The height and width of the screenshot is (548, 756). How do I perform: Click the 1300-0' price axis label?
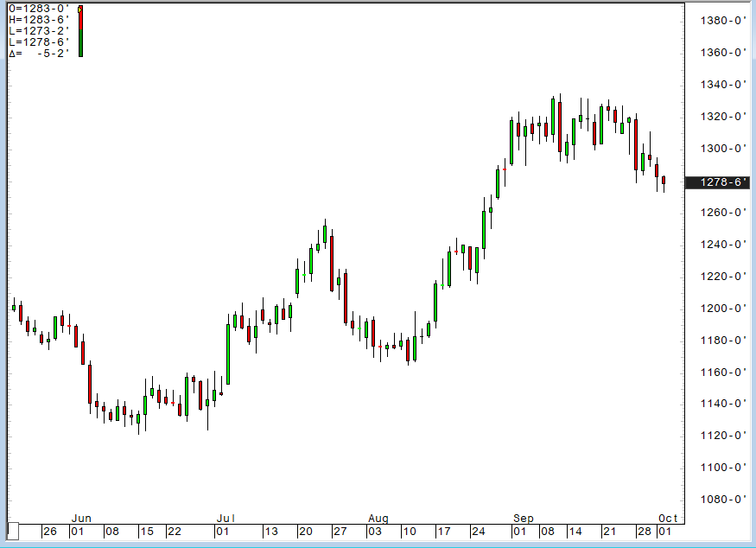pos(722,148)
